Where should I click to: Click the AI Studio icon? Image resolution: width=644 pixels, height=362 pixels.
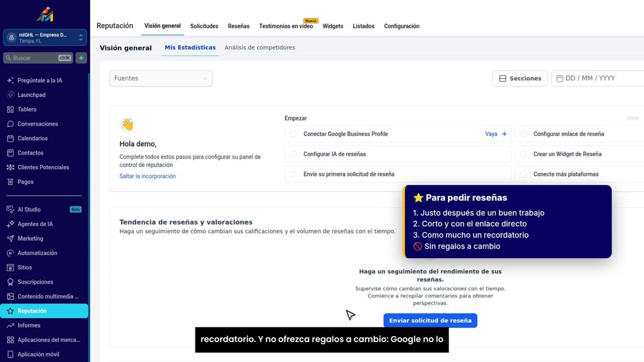11,210
